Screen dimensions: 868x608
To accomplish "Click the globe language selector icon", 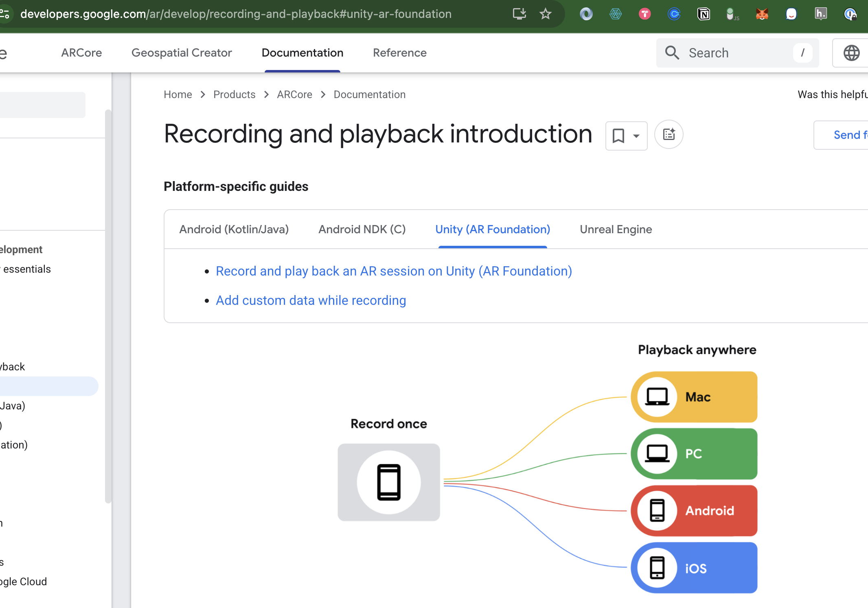I will pos(851,53).
